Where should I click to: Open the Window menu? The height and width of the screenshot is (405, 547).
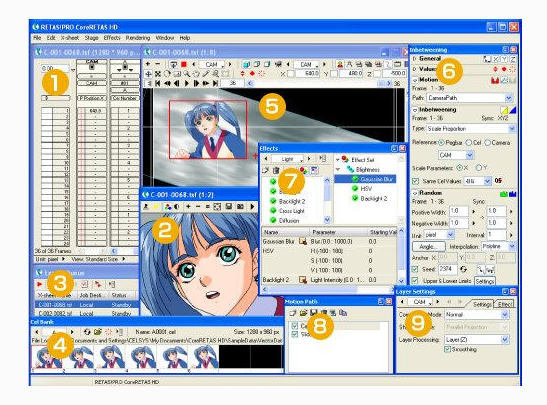(165, 38)
